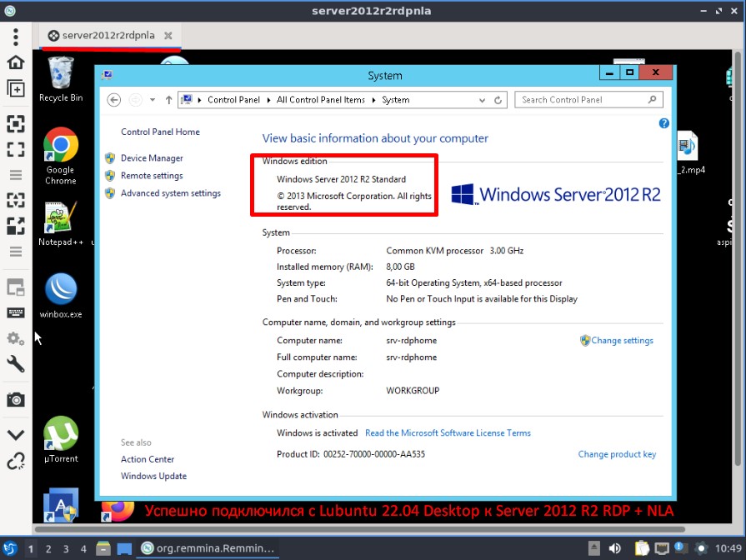Click the keyboard grab icon
This screenshot has height=560, width=746.
16,312
